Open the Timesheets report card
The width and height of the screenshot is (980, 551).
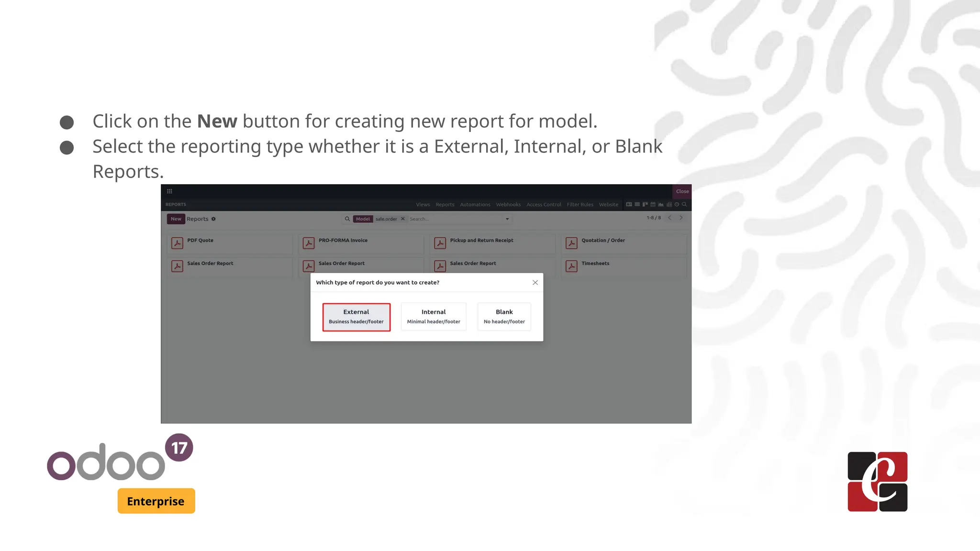pyautogui.click(x=624, y=267)
